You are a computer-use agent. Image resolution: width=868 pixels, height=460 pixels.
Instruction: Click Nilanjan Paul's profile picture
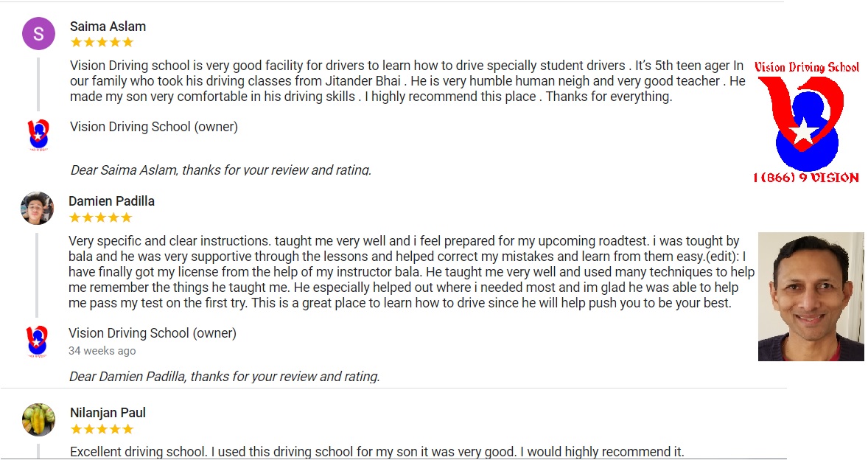(x=38, y=419)
